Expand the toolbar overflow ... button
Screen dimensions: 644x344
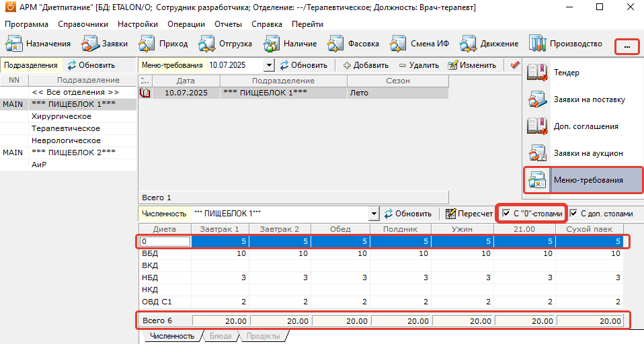click(x=627, y=47)
